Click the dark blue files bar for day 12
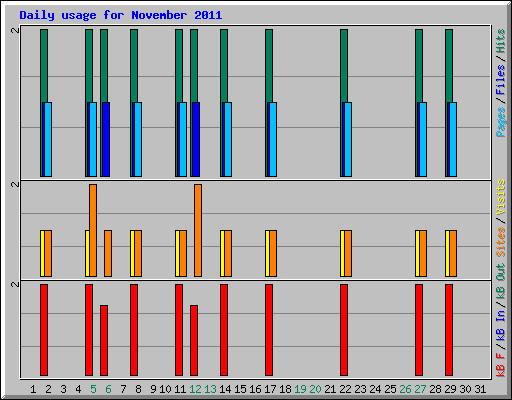This screenshot has width=512, height=400. [x=196, y=139]
